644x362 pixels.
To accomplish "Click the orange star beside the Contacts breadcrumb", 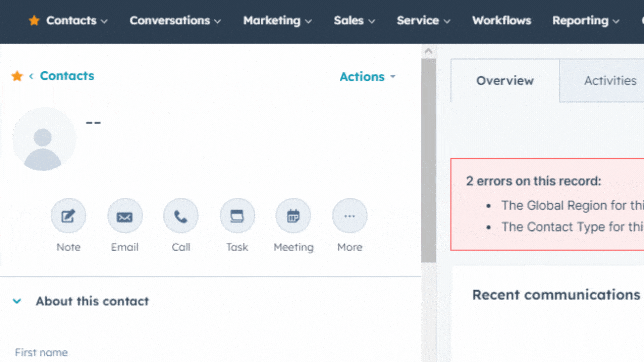I will click(x=17, y=76).
